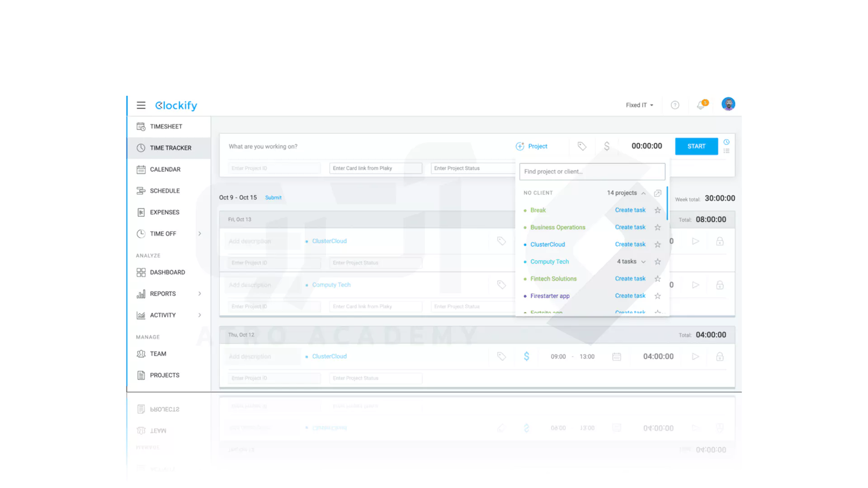
Task: Click the Enter Card link from Plaky field
Action: 376,168
